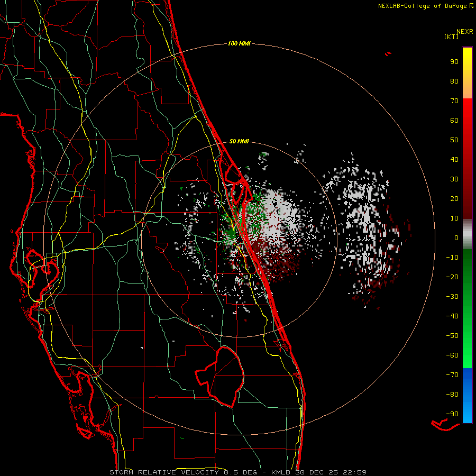Click the 0 value on velocity scale
Screen dimensions: 476x476
(x=456, y=238)
